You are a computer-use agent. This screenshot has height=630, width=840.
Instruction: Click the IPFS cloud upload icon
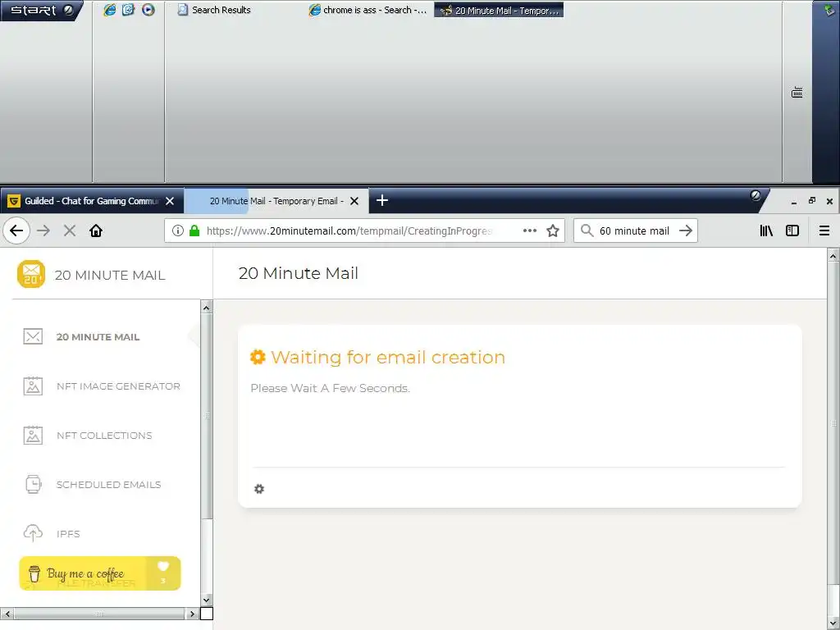pyautogui.click(x=33, y=533)
